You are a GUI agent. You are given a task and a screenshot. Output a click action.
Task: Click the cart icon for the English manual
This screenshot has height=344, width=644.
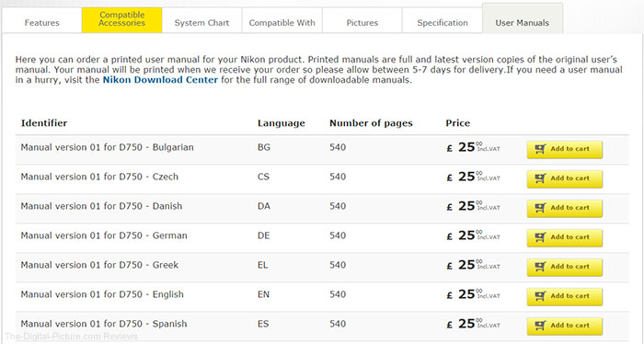coord(541,296)
